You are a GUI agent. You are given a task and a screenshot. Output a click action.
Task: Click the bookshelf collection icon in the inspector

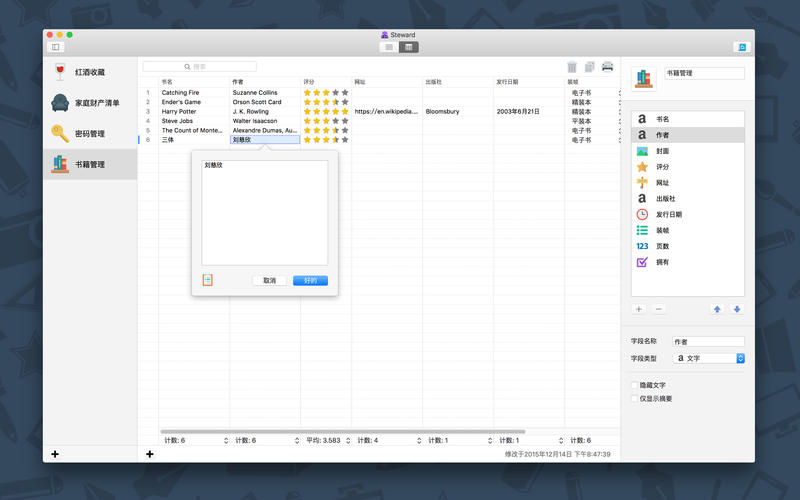pos(644,75)
